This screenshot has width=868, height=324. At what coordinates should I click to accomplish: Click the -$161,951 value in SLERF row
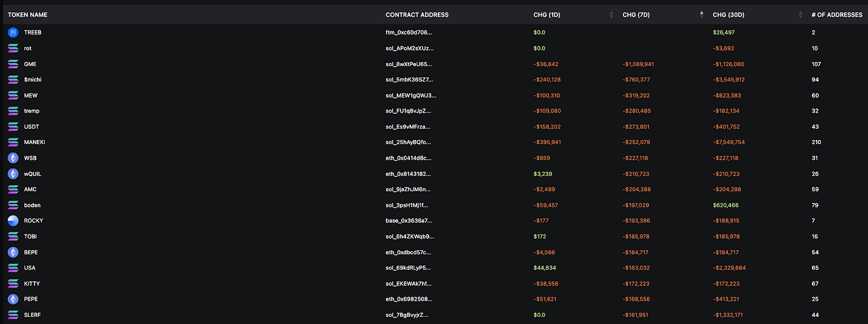tap(636, 314)
